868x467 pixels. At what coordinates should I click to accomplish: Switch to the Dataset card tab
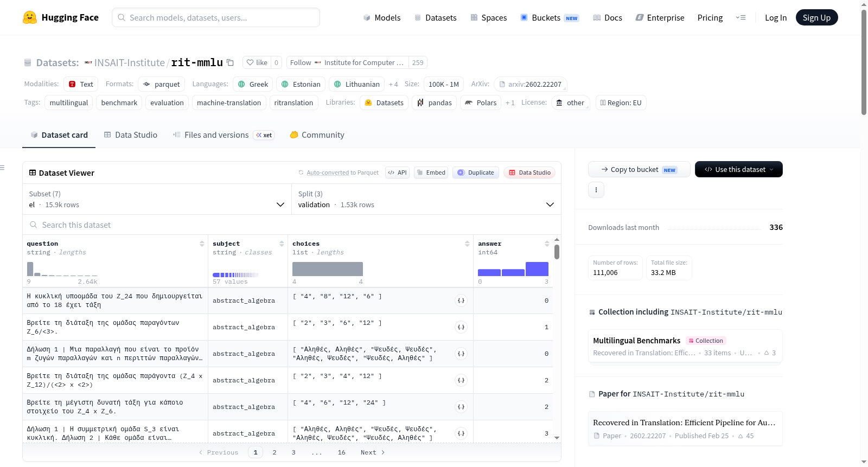pos(59,135)
